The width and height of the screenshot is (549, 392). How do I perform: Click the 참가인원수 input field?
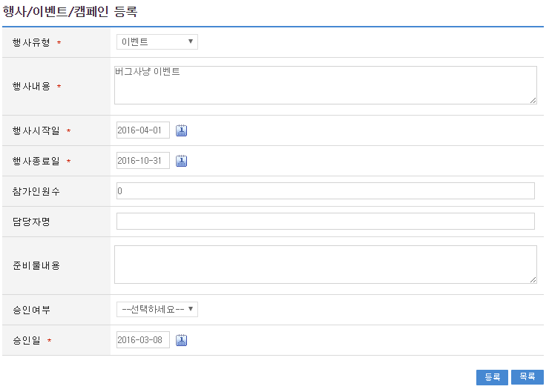(x=325, y=191)
